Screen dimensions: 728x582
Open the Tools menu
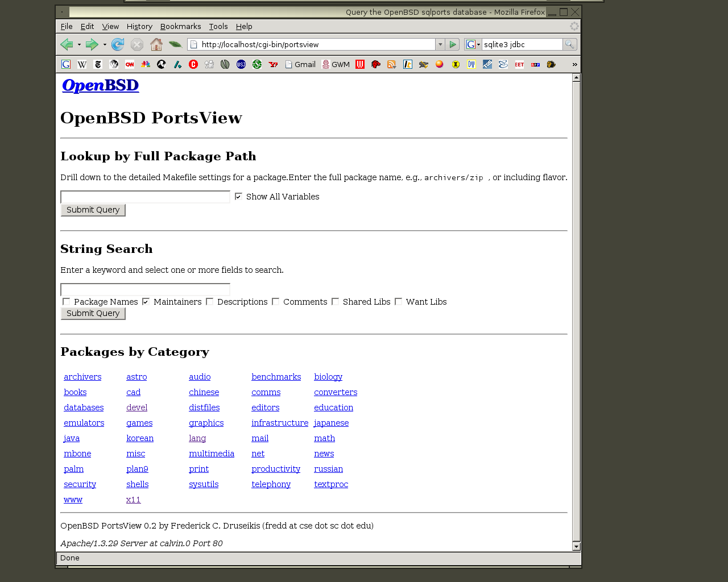click(218, 26)
